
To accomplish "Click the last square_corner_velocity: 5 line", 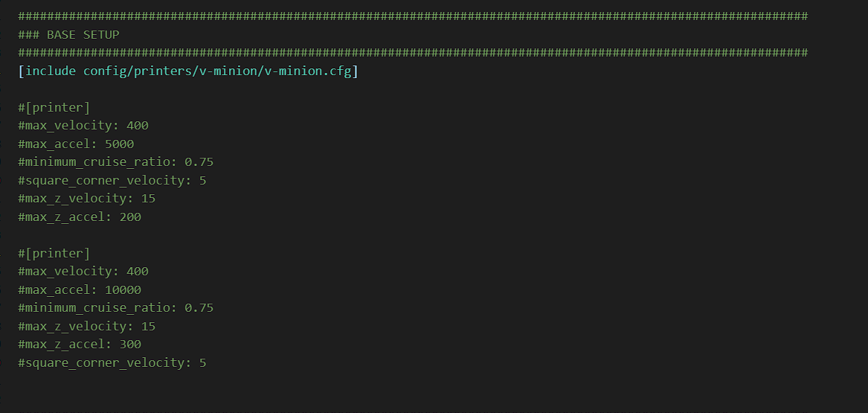I will [x=112, y=362].
